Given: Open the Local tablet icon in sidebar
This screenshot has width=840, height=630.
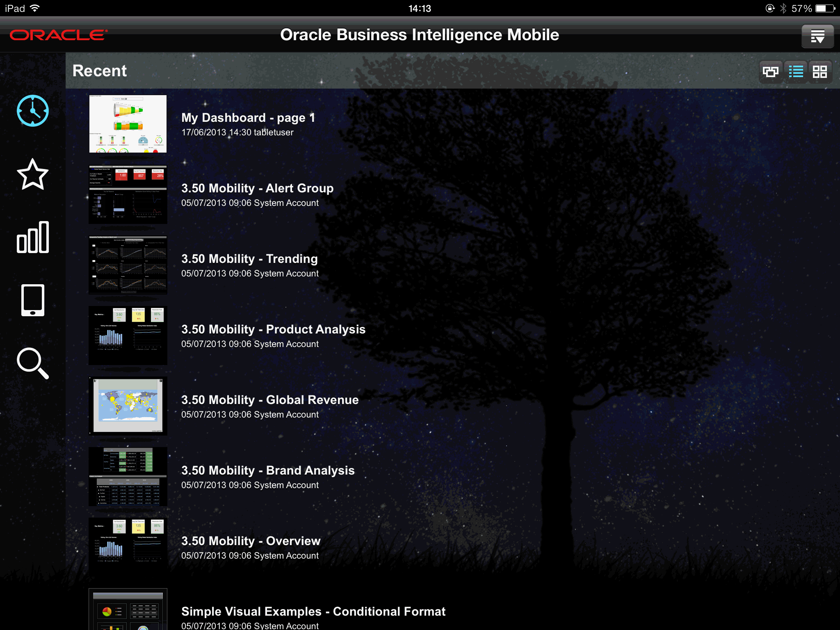Looking at the screenshot, I should coord(33,300).
